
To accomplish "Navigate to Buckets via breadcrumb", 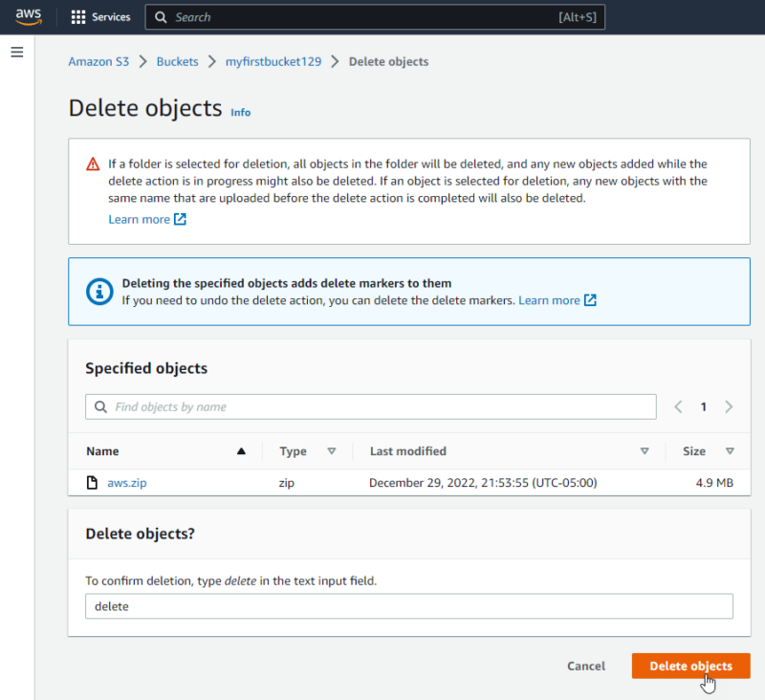I will coord(177,60).
